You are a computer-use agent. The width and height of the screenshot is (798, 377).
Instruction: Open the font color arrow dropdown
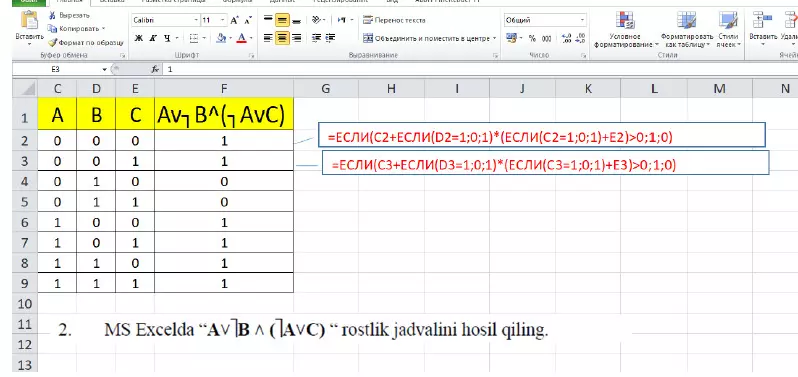coord(251,38)
